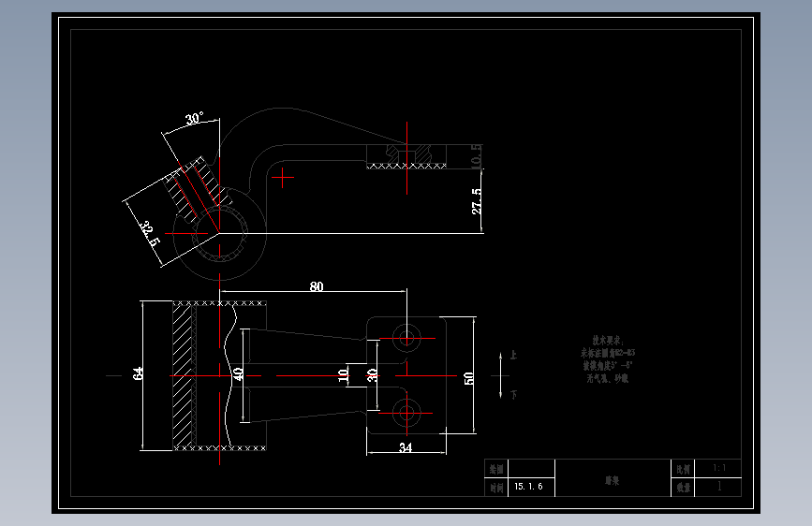Screen dimensions: 812x526
Task: Pick the 32.5 aligned dimension text
Action: pos(150,234)
